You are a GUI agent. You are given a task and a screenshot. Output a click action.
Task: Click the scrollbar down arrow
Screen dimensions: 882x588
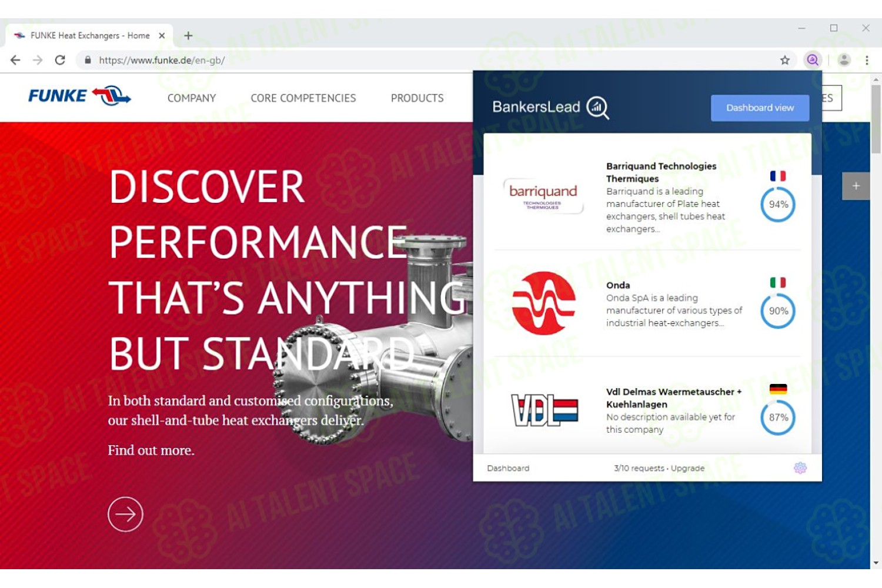click(x=876, y=563)
